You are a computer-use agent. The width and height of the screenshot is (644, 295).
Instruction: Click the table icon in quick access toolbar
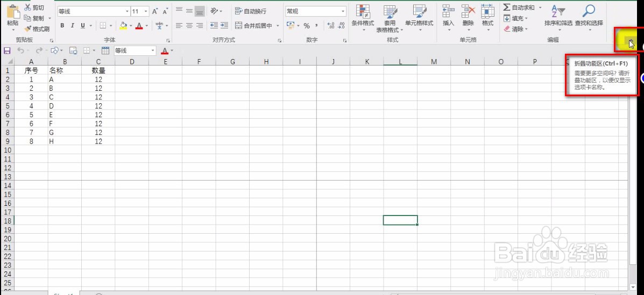(105, 51)
